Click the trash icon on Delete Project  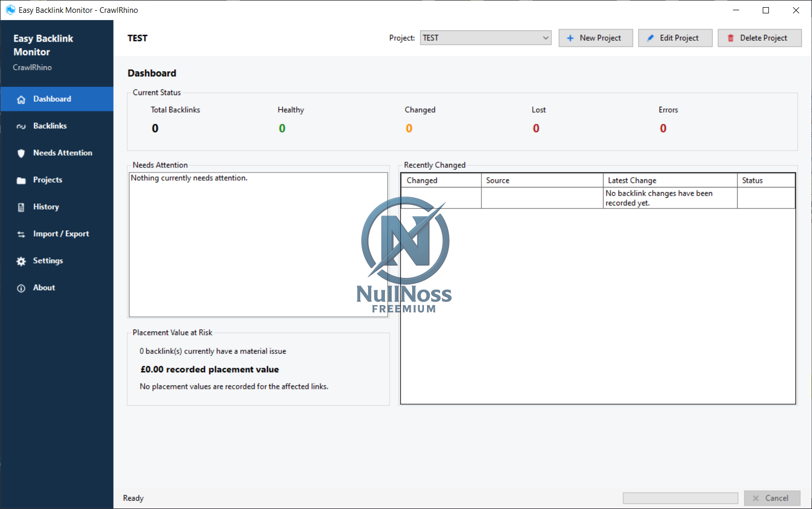click(731, 38)
